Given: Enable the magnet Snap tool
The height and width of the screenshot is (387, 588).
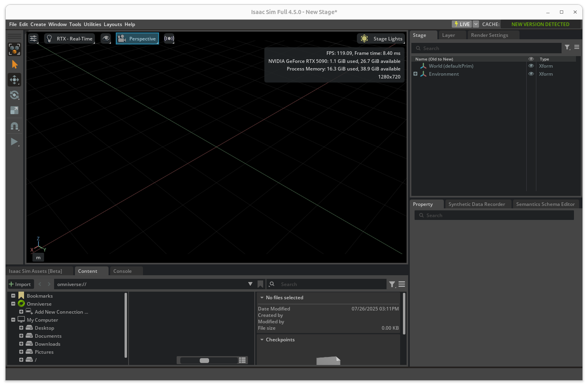Looking at the screenshot, I should 14,126.
